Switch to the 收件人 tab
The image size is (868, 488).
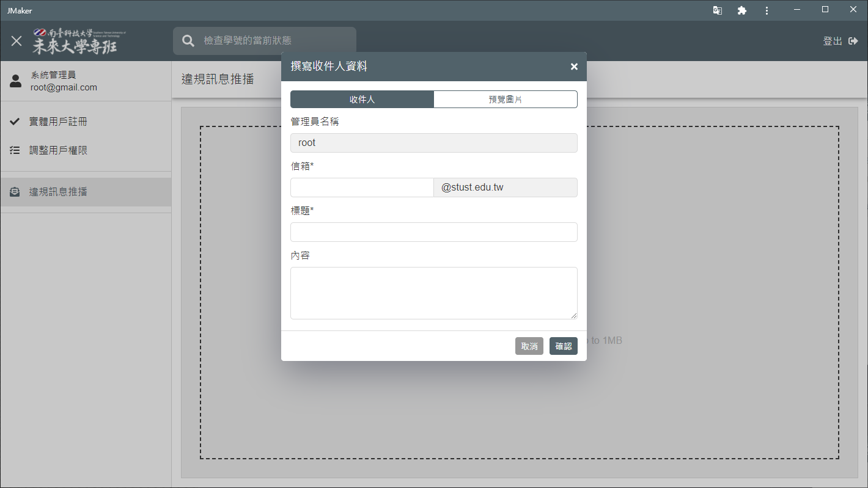click(362, 100)
